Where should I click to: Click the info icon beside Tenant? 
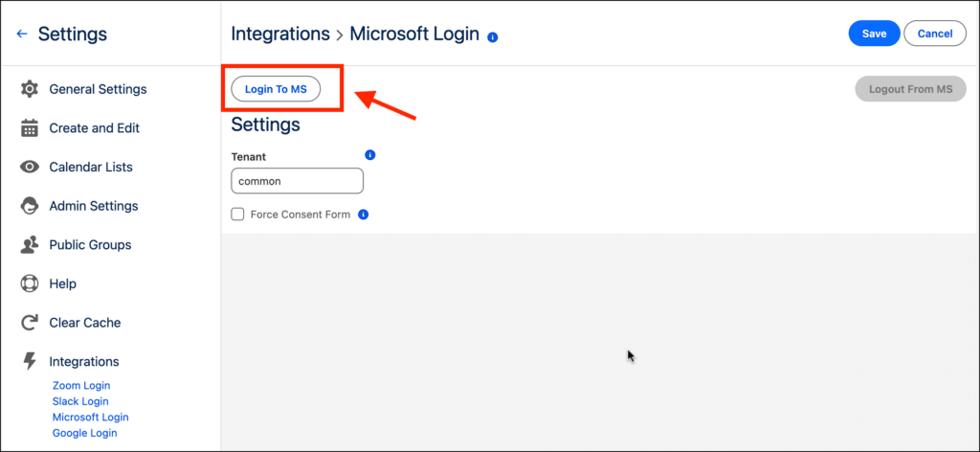370,155
